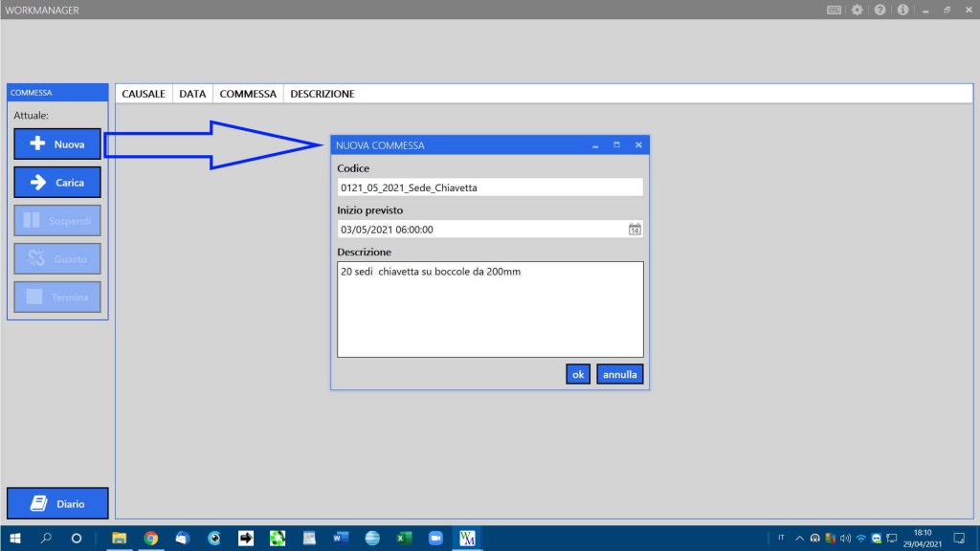The width and height of the screenshot is (980, 551).
Task: Click the Codice input field
Action: click(489, 187)
